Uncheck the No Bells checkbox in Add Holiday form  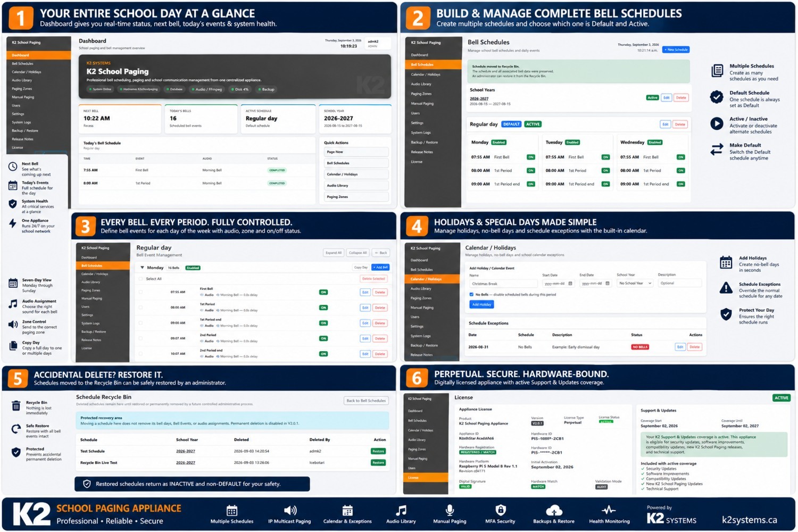[471, 294]
